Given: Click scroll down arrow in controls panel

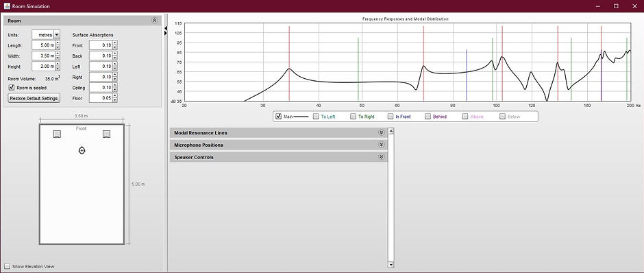Looking at the screenshot, I should pyautogui.click(x=391, y=265).
